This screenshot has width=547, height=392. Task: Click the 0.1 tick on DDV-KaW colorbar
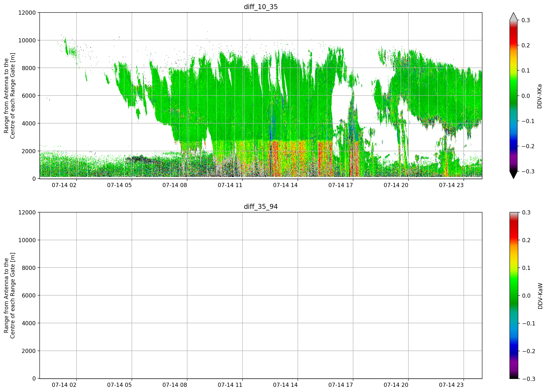pos(526,268)
